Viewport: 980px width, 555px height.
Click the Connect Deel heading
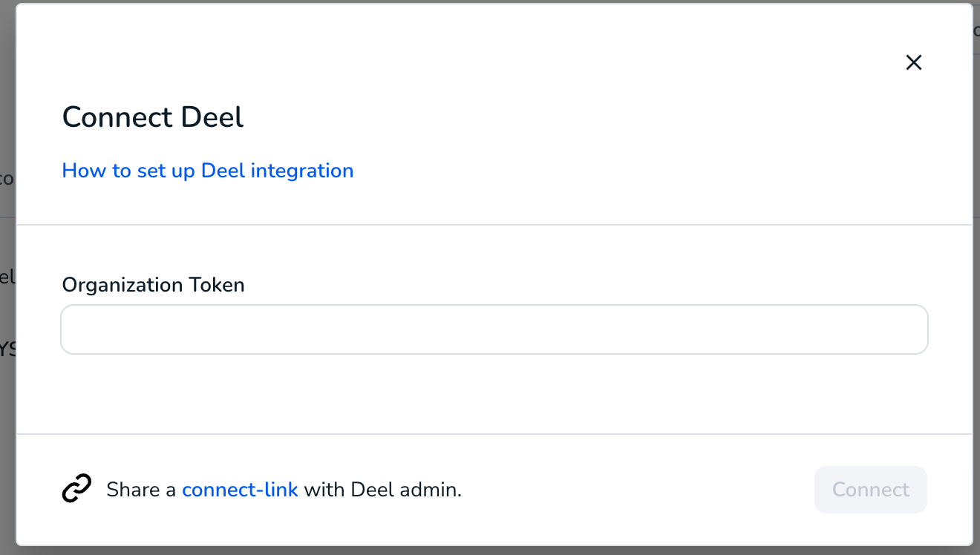click(x=153, y=117)
